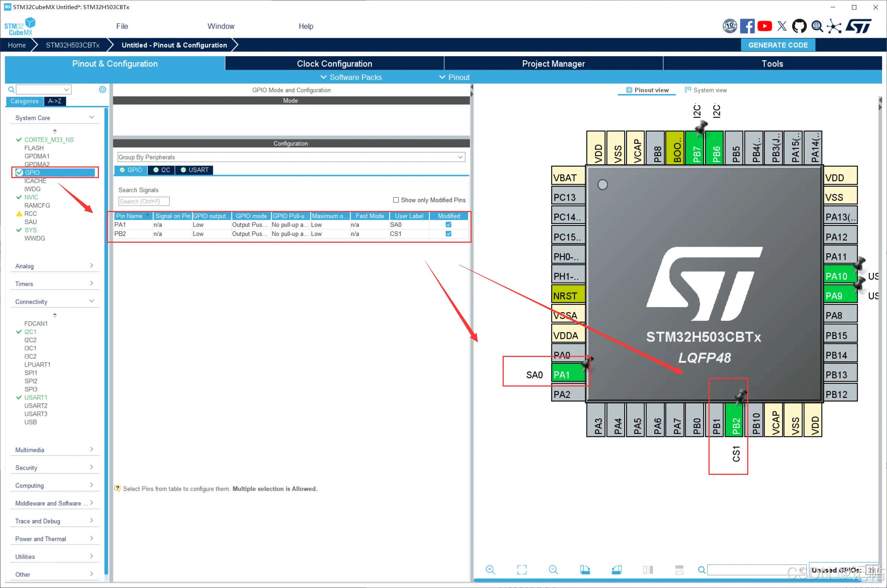Click the vertical split layout icon

coord(648,570)
